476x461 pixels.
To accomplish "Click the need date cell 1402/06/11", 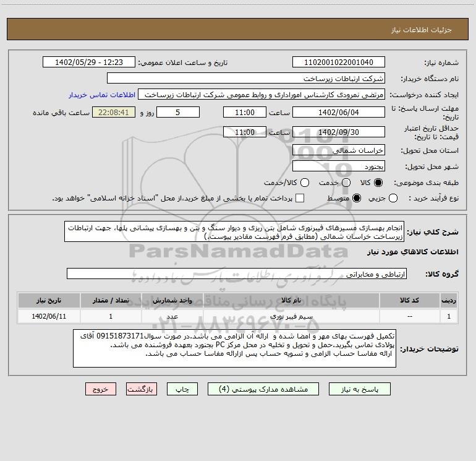I will 49,316.
